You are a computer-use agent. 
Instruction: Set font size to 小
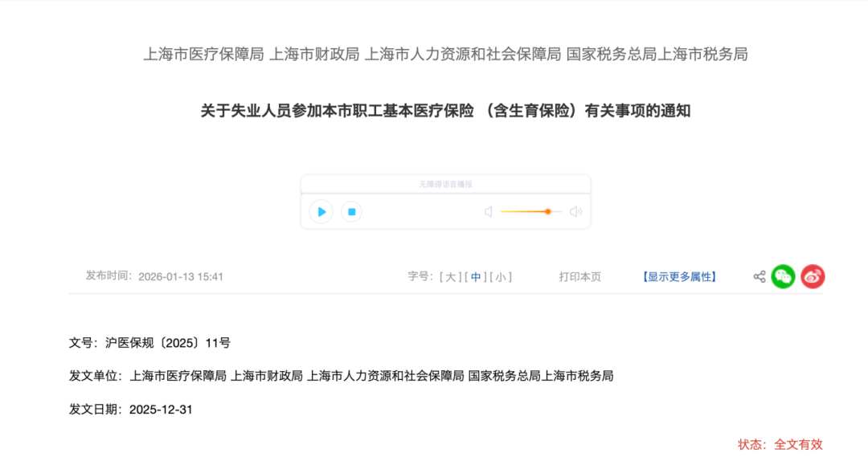click(x=502, y=277)
